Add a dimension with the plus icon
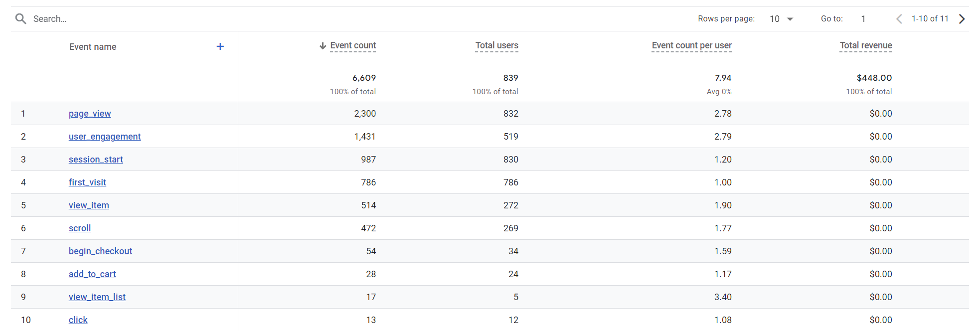Viewport: 980px width, 334px height. click(x=220, y=46)
